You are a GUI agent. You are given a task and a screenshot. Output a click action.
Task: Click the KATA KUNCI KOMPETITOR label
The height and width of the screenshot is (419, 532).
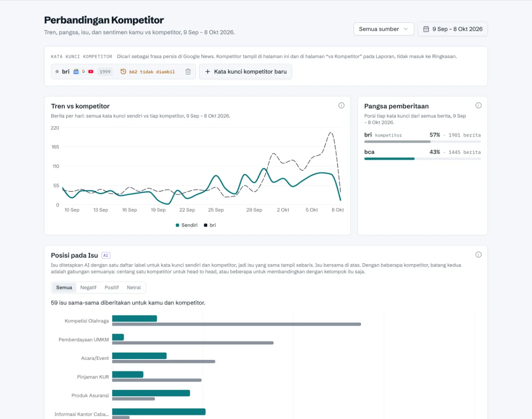coord(82,57)
